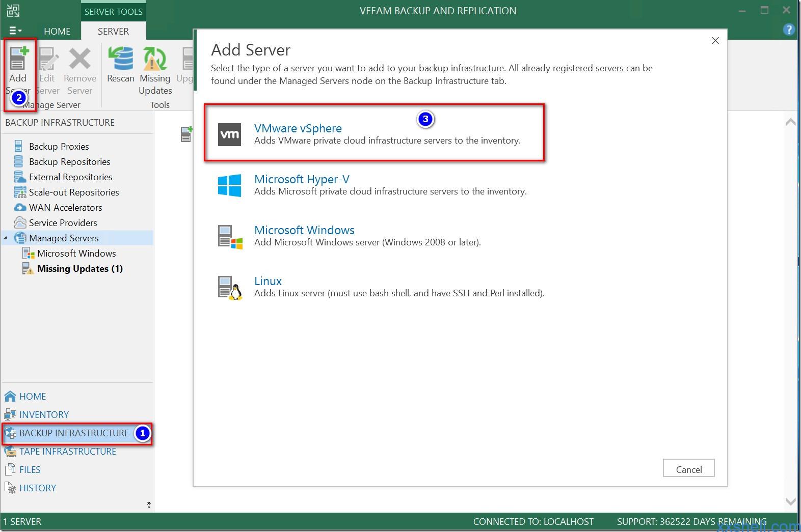This screenshot has height=532, width=801.
Task: Expand navigation pane options chevron
Action: click(149, 505)
